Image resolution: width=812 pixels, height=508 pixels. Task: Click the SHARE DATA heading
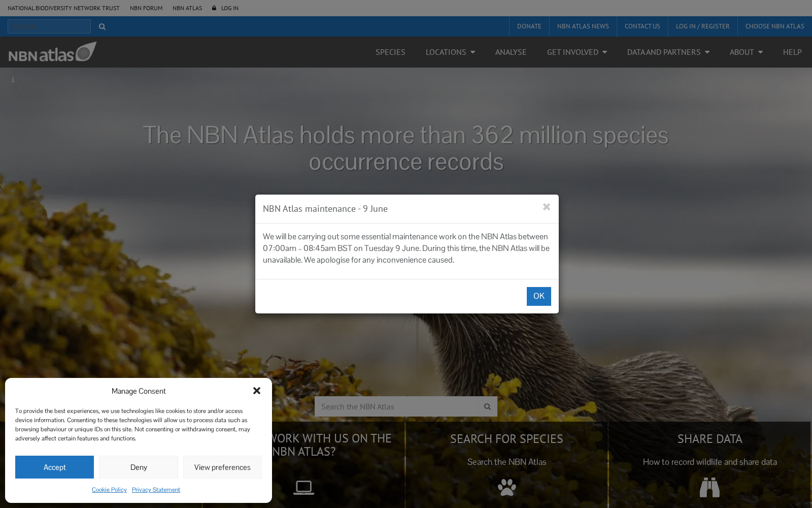[710, 439]
